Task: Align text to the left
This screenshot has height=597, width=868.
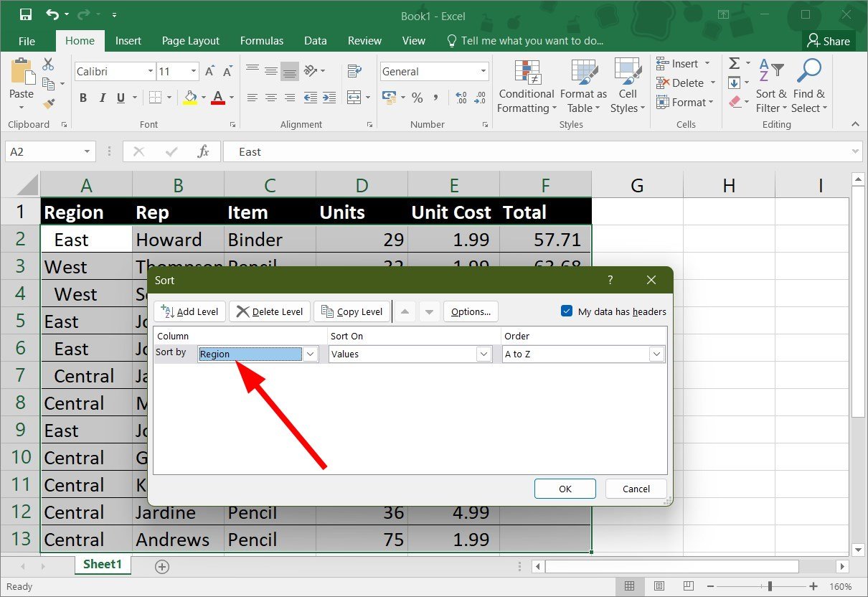Action: (x=253, y=98)
